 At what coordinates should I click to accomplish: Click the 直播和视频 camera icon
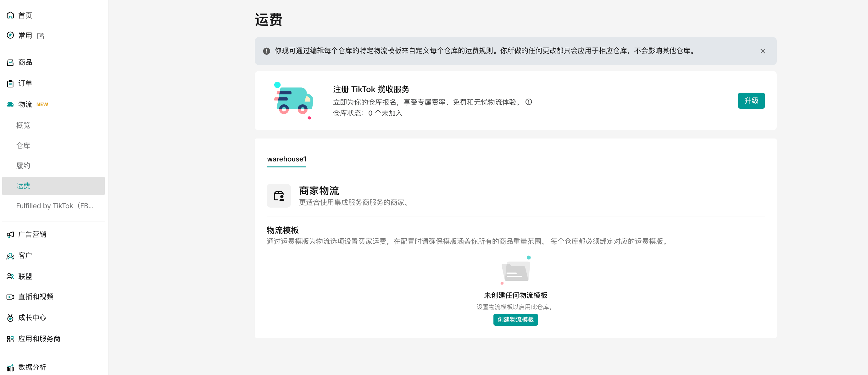pos(10,296)
